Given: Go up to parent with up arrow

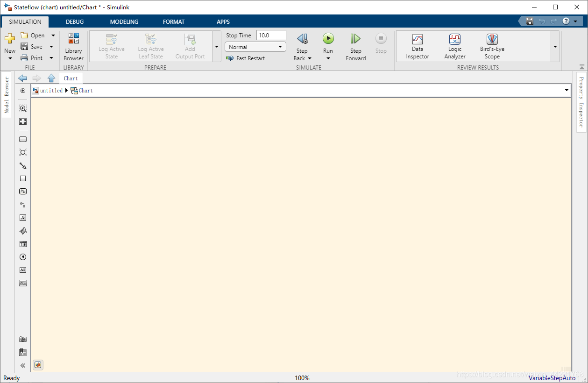Looking at the screenshot, I should (x=51, y=78).
